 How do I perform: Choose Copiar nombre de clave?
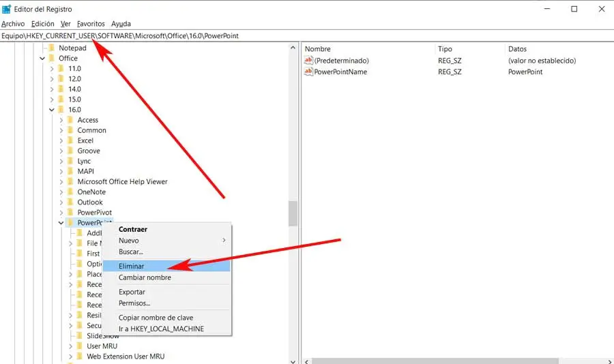coord(166,318)
